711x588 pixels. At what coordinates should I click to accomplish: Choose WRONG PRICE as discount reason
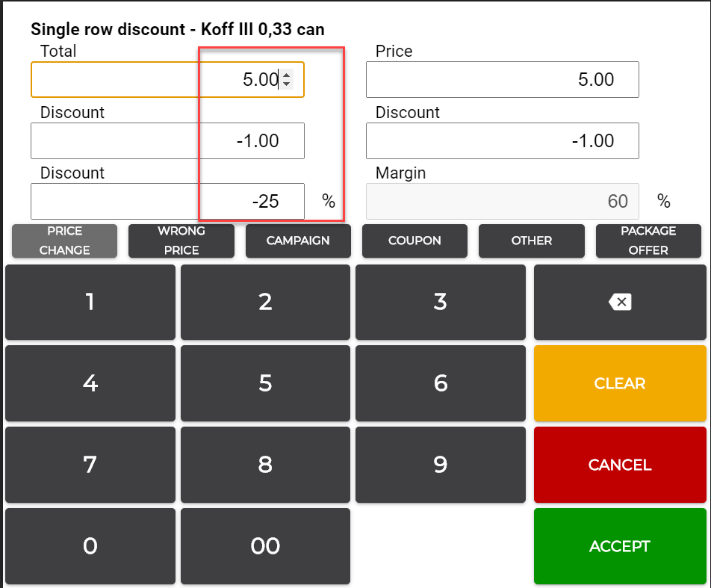point(181,241)
